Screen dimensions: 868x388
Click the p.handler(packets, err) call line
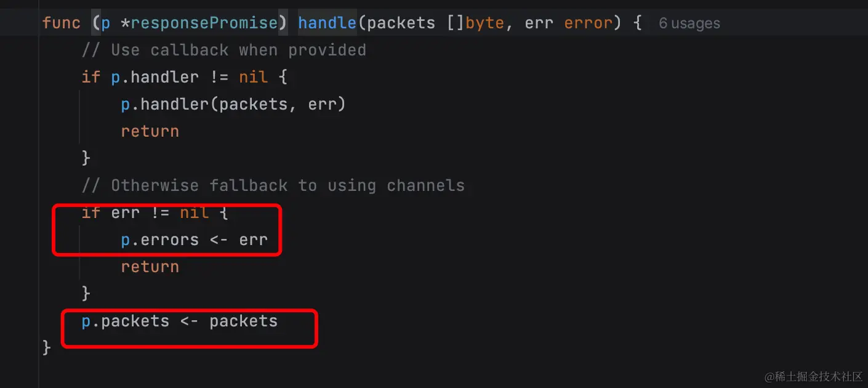coord(233,104)
